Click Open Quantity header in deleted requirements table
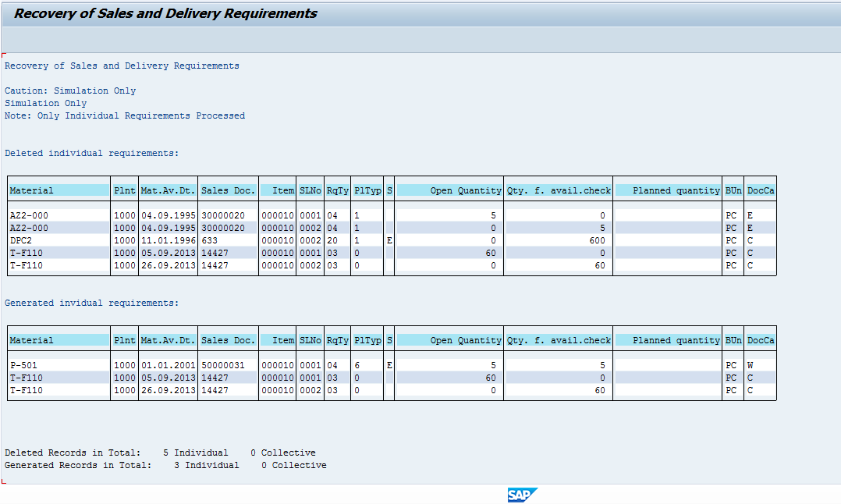Viewport: 841px width, 504px height. click(466, 190)
